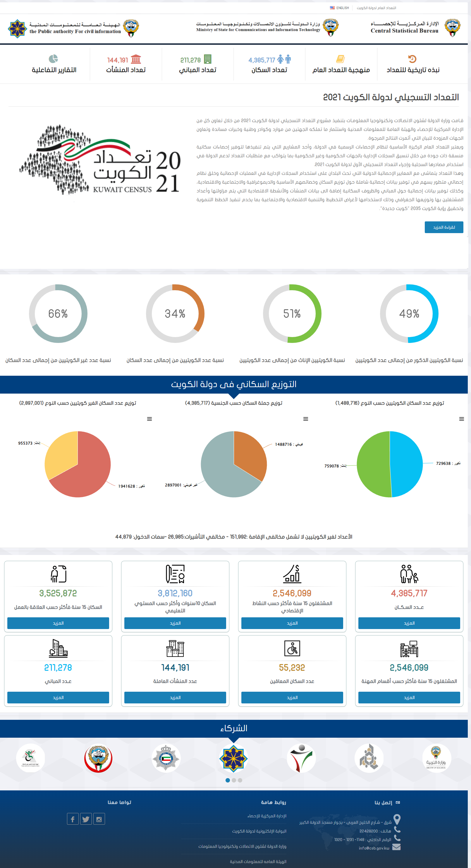Image resolution: width=471 pixels, height=868 pixels.
Task: Open chart menu for Kuwaiti population by gender
Action: pyautogui.click(x=461, y=419)
